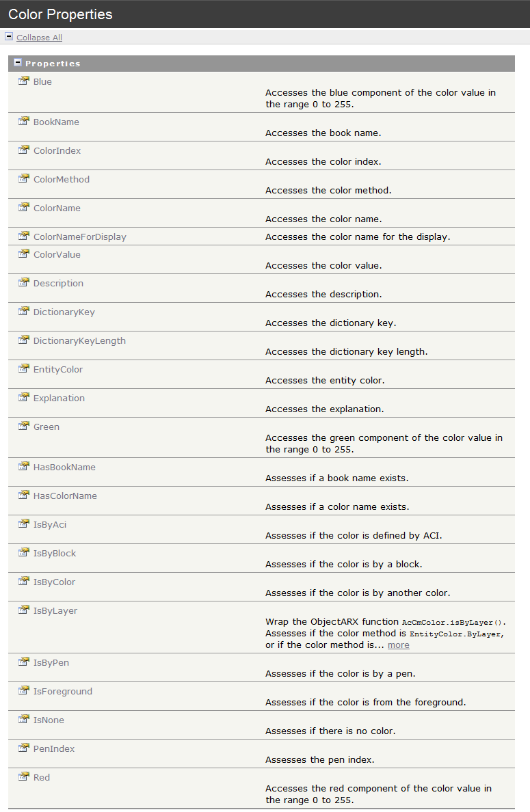Click the minus box beside Collapse All
The image size is (530, 812).
(9, 37)
